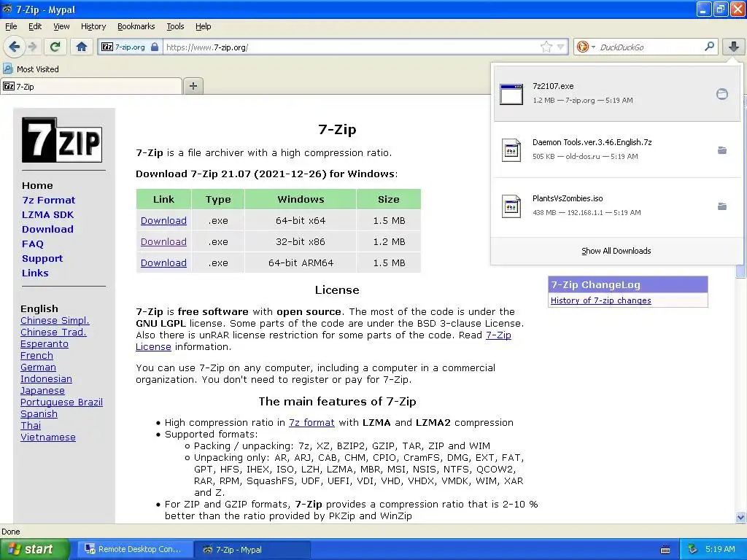Select the 7-Zip browser tab
This screenshot has height=560, width=747.
point(91,86)
